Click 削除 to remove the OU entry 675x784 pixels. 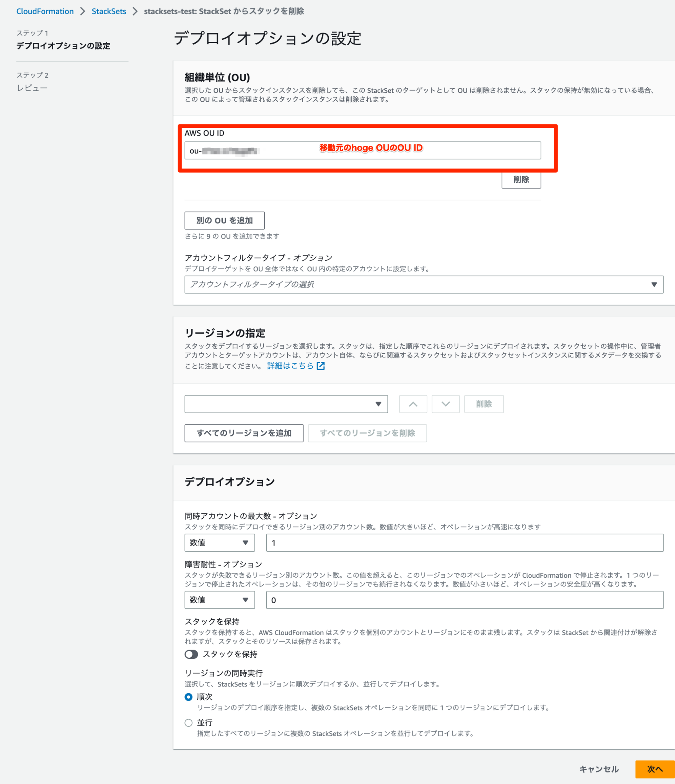(x=521, y=179)
